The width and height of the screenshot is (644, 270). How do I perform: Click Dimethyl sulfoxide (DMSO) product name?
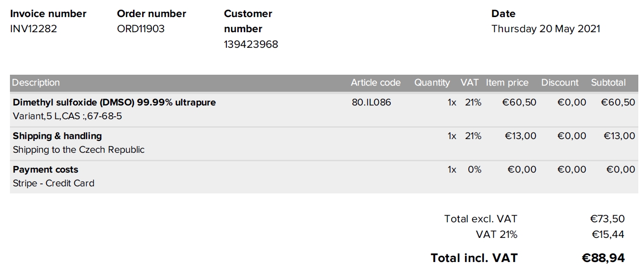[x=114, y=102]
